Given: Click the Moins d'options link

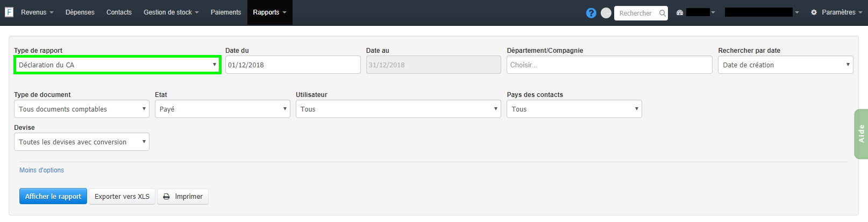Looking at the screenshot, I should point(41,170).
